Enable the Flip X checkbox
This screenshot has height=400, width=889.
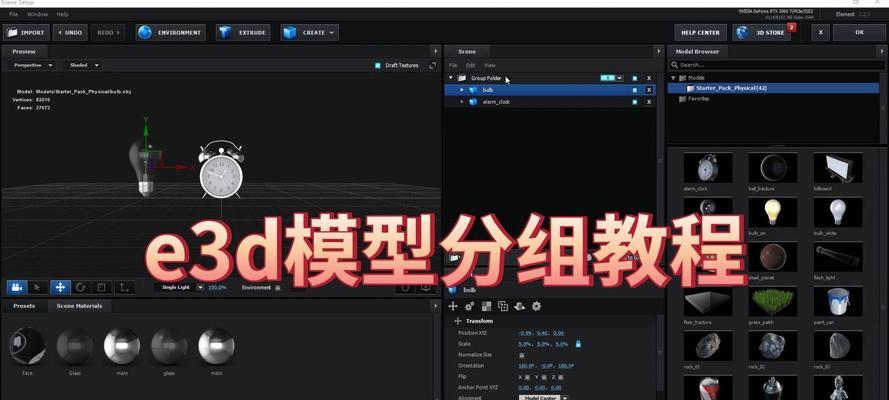527,377
